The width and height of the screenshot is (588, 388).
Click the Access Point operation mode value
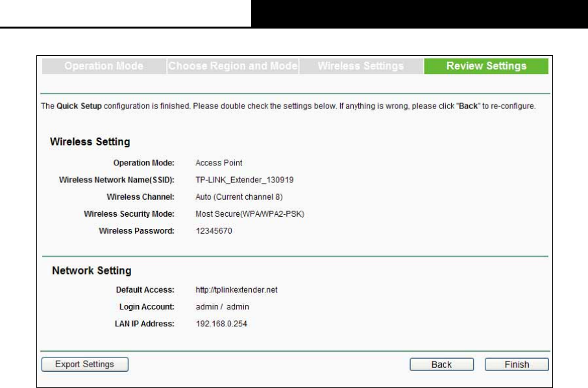[x=219, y=163]
